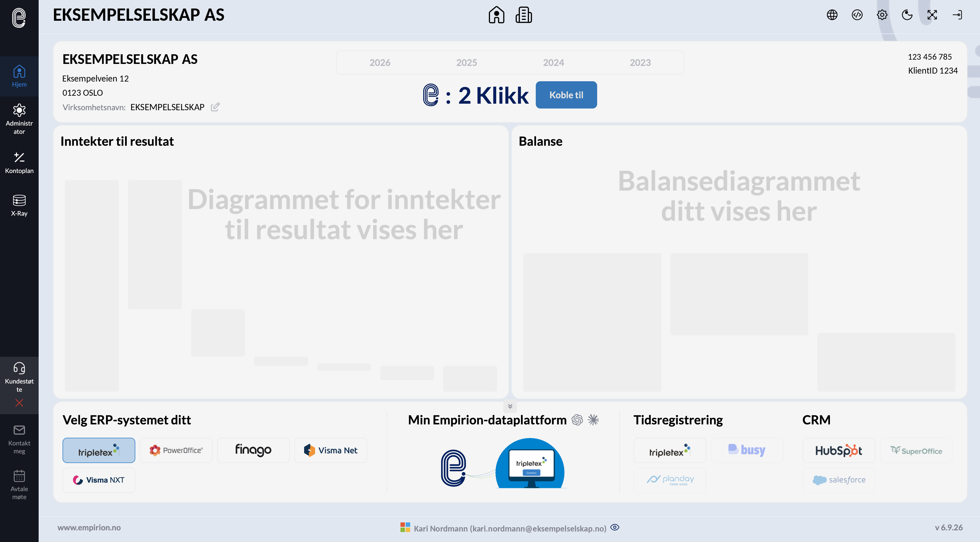Choose Tripletex under Tidsregistrering
Image resolution: width=980 pixels, height=542 pixels.
point(670,450)
